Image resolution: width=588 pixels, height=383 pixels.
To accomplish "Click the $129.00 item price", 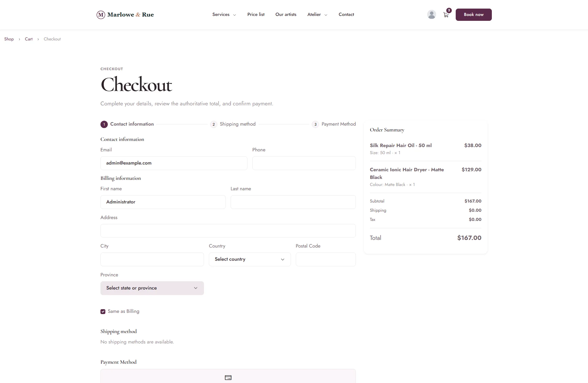I will point(472,170).
